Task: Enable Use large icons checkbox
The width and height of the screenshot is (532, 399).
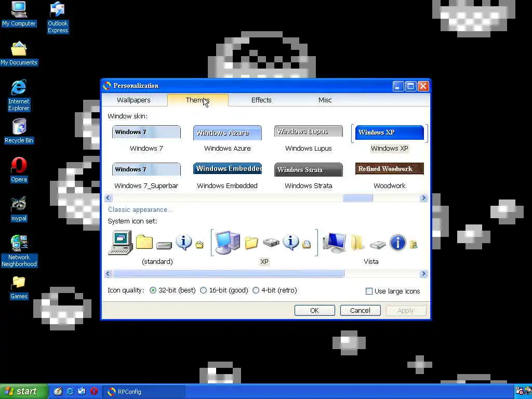Action: pos(393,291)
